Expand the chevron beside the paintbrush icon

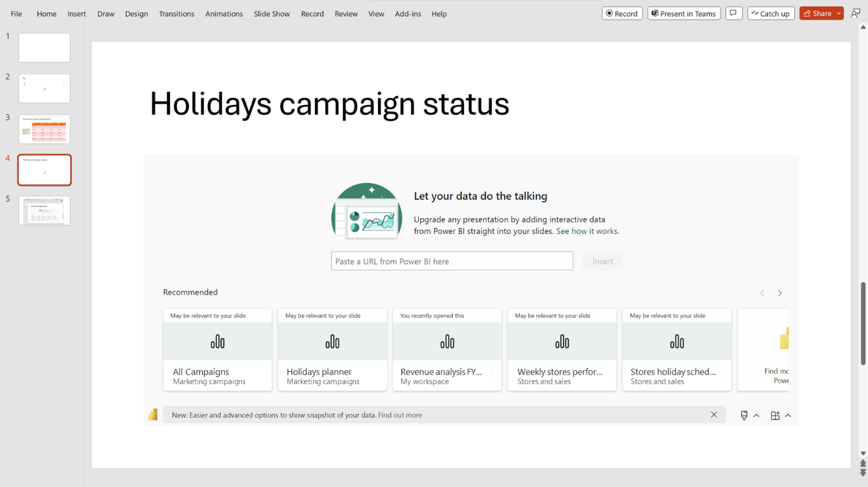click(x=757, y=415)
